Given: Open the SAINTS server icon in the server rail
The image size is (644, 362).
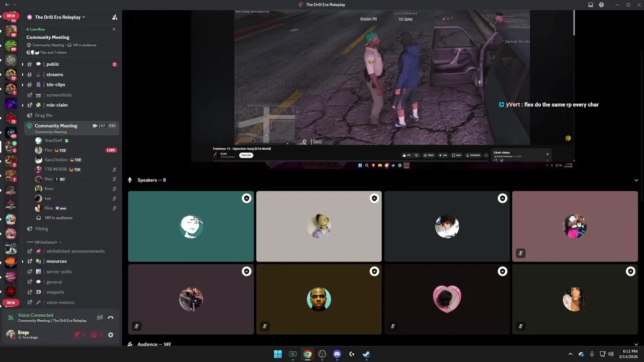Looking at the screenshot, I should pos(11,60).
